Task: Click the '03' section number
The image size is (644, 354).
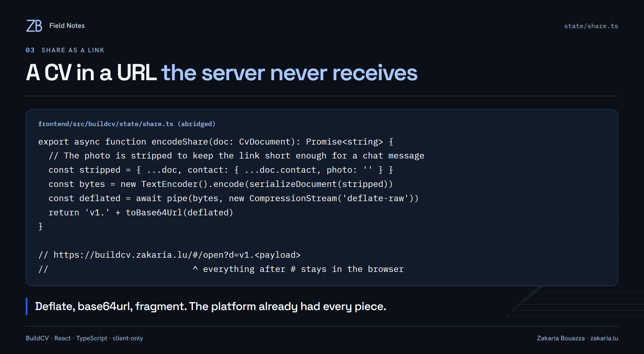Action: pos(30,50)
